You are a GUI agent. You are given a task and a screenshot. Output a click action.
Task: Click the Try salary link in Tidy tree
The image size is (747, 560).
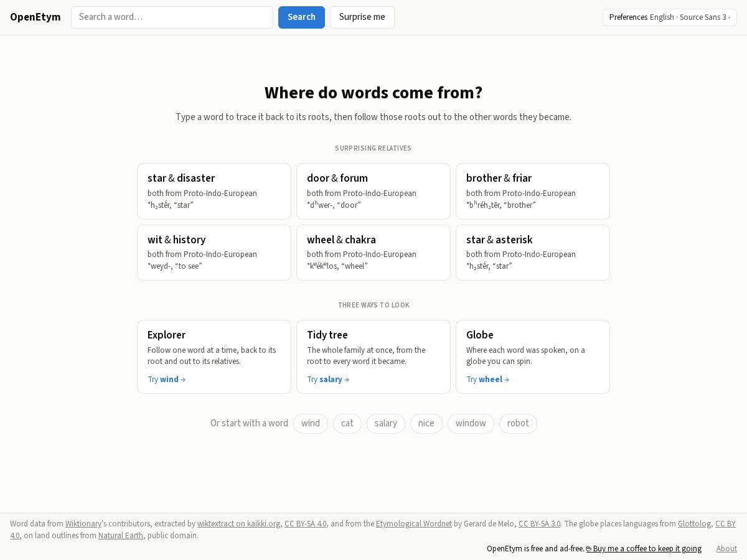click(328, 380)
